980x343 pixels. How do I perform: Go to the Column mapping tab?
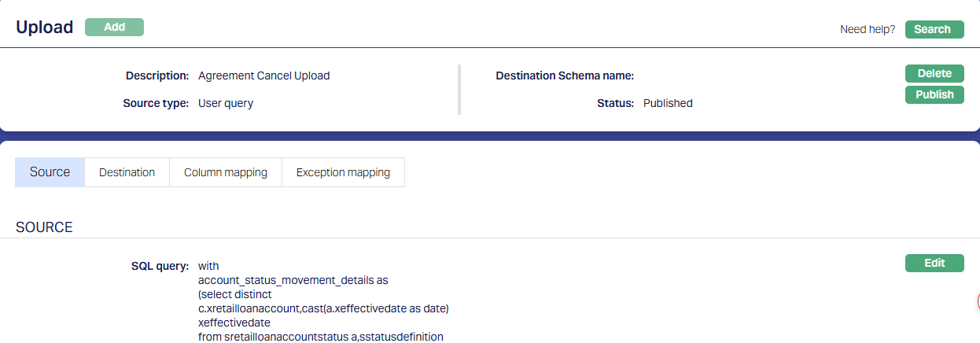pos(226,172)
